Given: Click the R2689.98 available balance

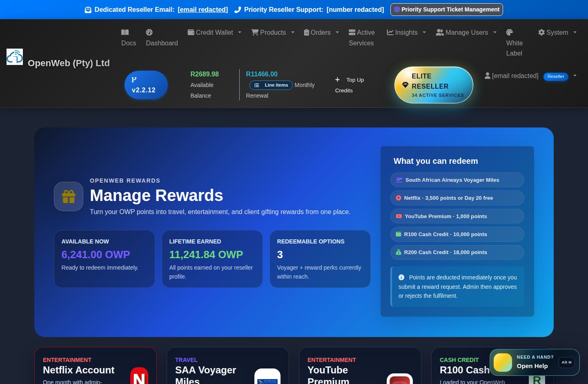Looking at the screenshot, I should point(205,74).
